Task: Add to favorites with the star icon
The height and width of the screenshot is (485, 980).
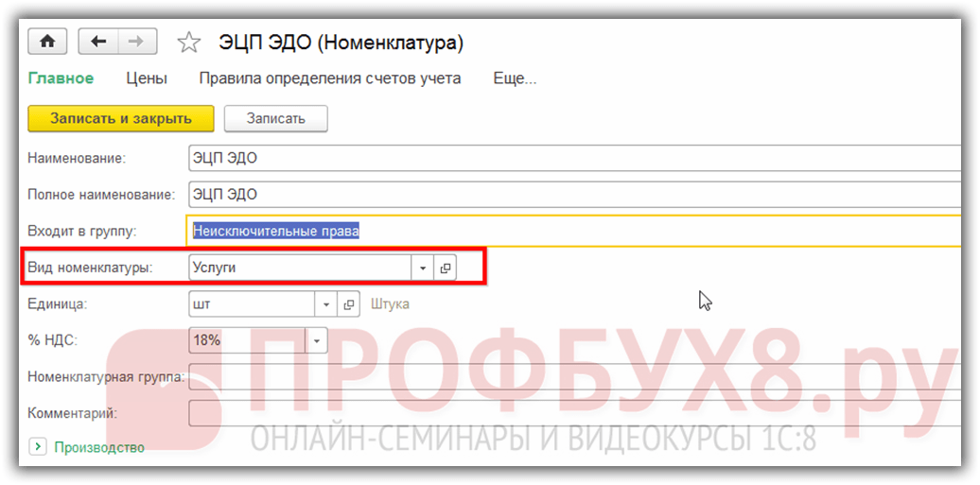Action: pos(189,43)
